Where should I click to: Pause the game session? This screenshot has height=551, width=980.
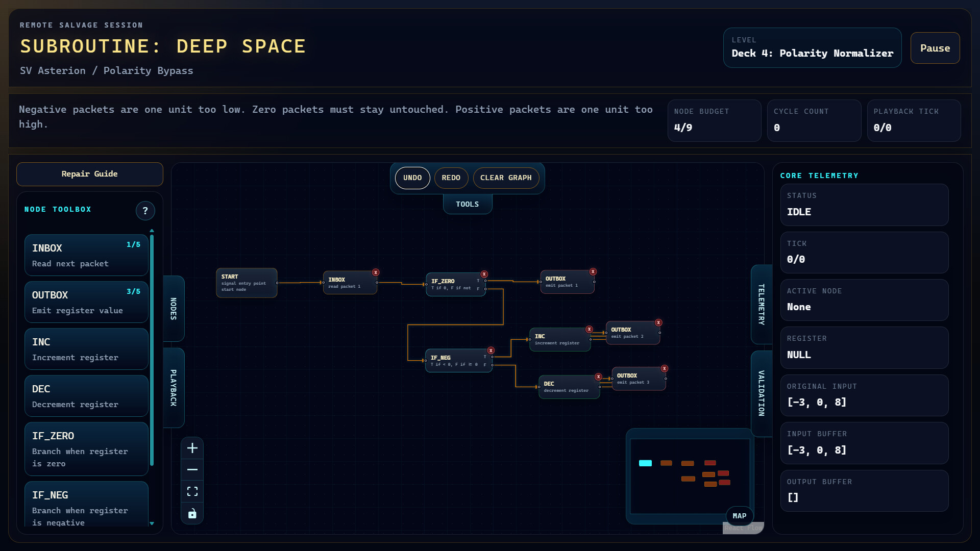pyautogui.click(x=935, y=48)
